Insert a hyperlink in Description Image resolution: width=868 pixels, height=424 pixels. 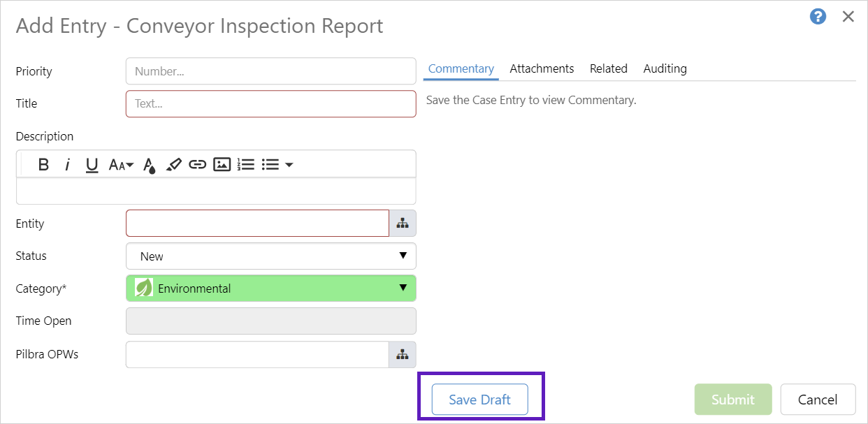point(198,165)
